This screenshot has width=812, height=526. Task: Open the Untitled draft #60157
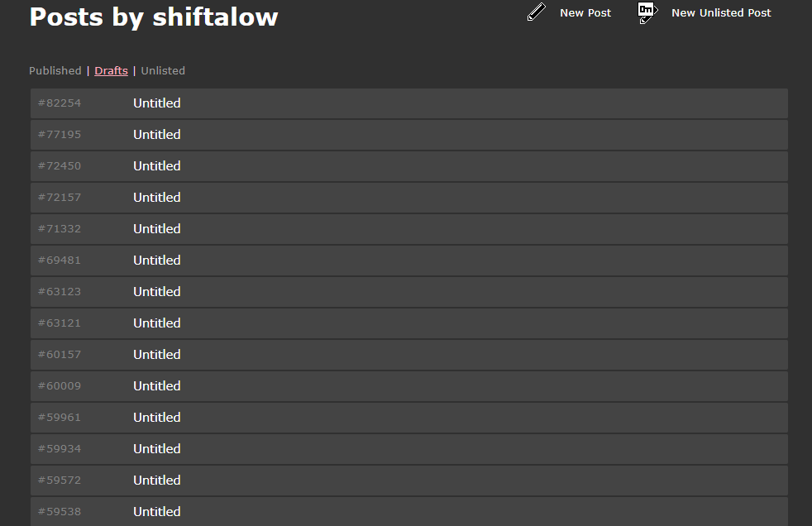pyautogui.click(x=157, y=355)
